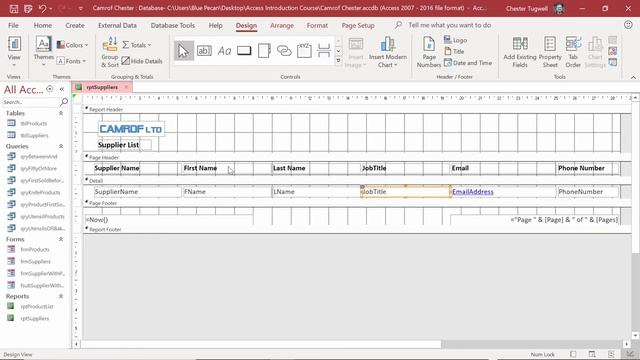This screenshot has height=360, width=640.
Task: Collapse the Forms group
Action: point(61,239)
